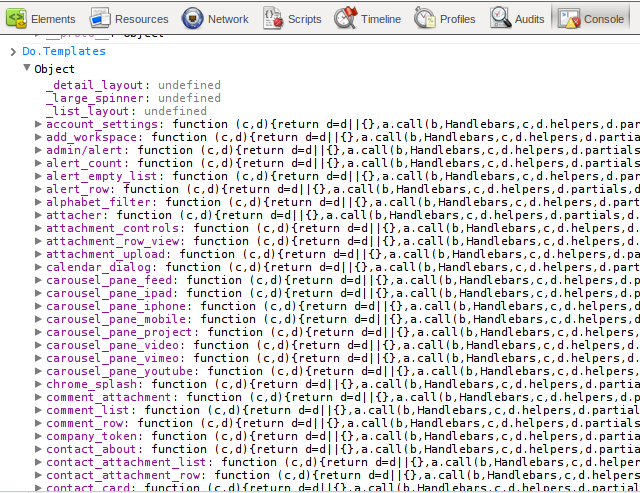
Task: Open the Resources panel icon
Action: [100, 18]
